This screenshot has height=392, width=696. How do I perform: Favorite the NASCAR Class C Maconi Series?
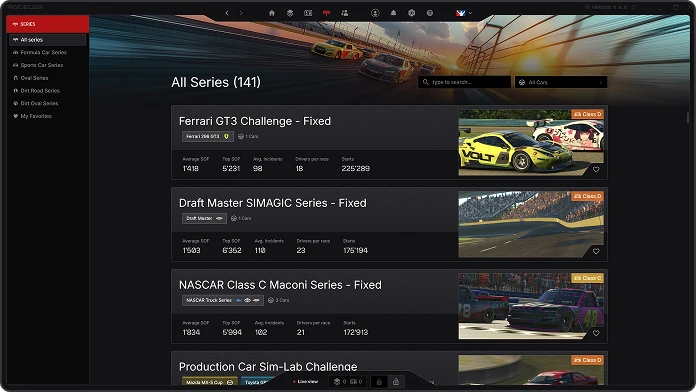[596, 333]
